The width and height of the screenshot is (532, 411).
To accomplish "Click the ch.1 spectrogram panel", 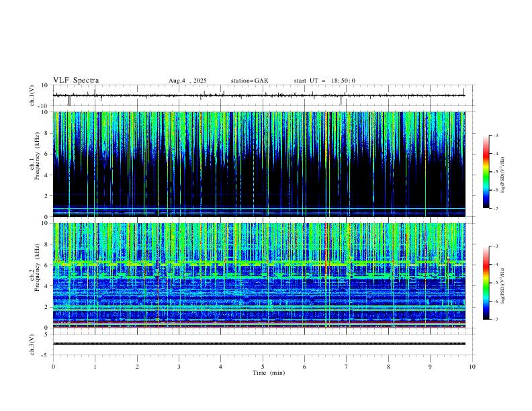I will (x=259, y=164).
